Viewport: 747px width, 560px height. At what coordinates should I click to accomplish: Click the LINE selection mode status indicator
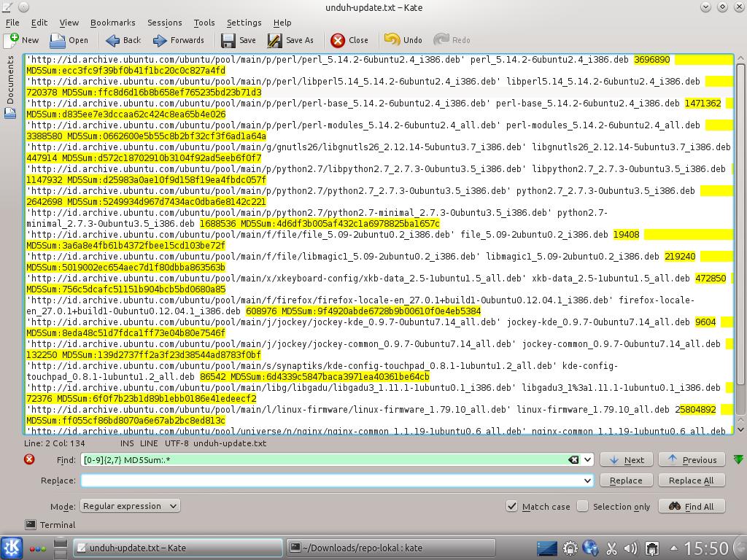[x=149, y=443]
